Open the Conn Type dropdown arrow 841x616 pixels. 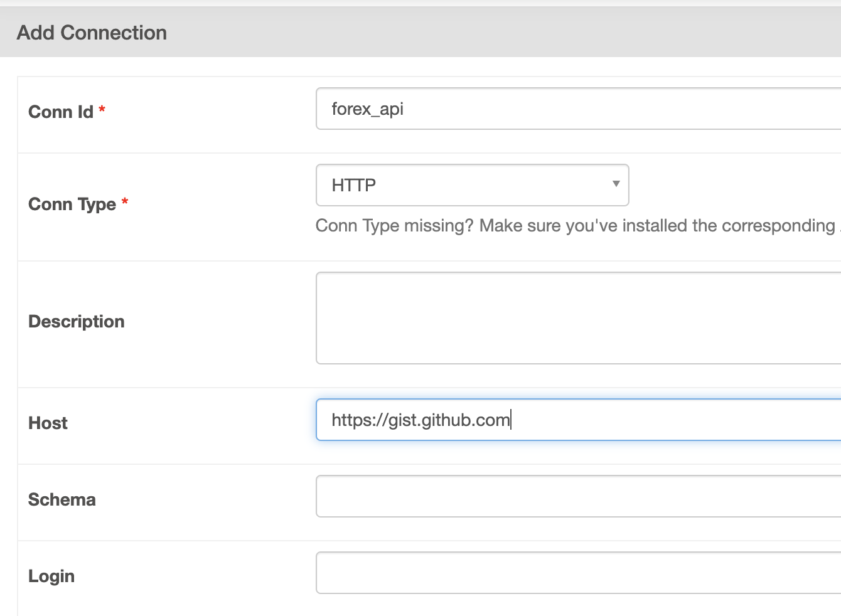point(616,184)
